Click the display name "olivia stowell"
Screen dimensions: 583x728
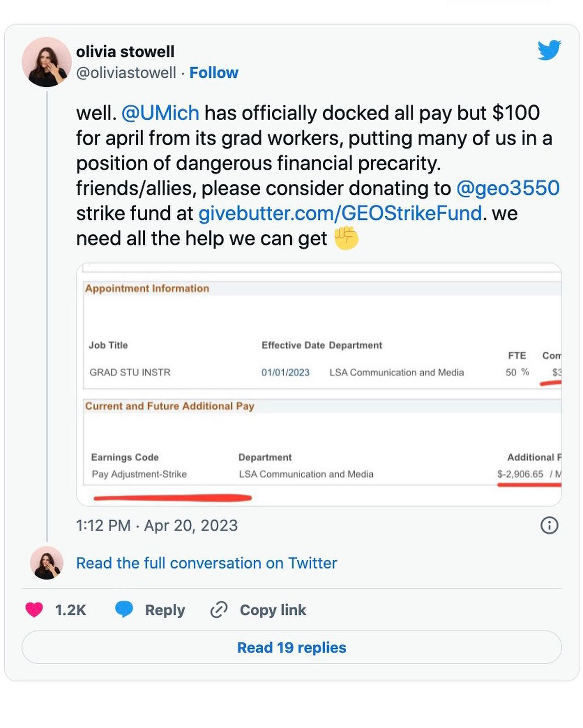[125, 52]
